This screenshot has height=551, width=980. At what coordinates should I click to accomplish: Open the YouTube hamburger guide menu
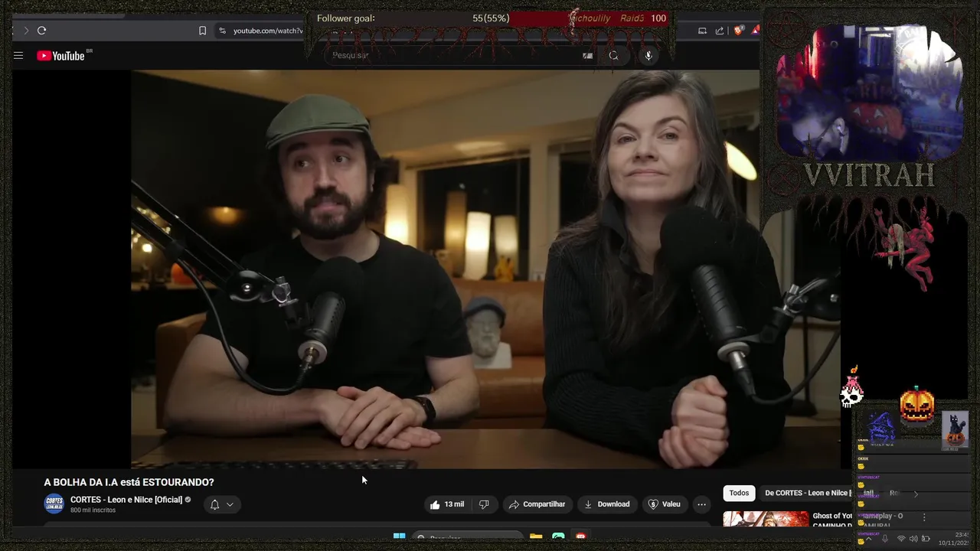(18, 55)
